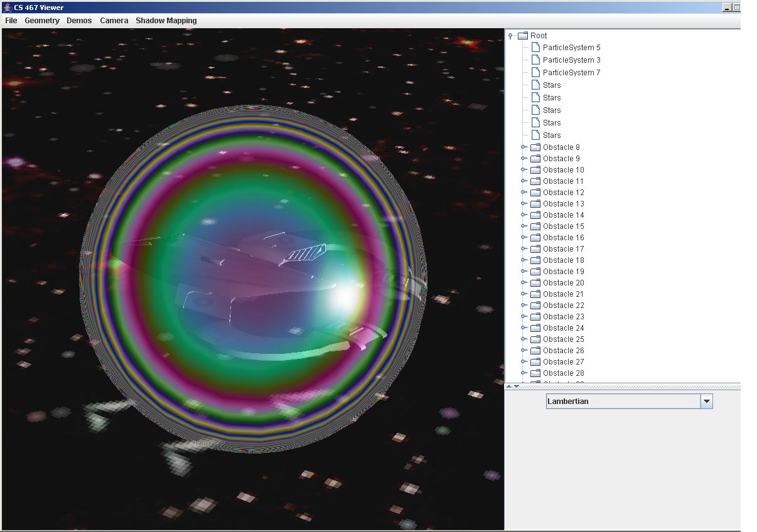Viewport: 757px width, 532px height.
Task: Select Obstacle 23 in the scene tree
Action: [563, 317]
